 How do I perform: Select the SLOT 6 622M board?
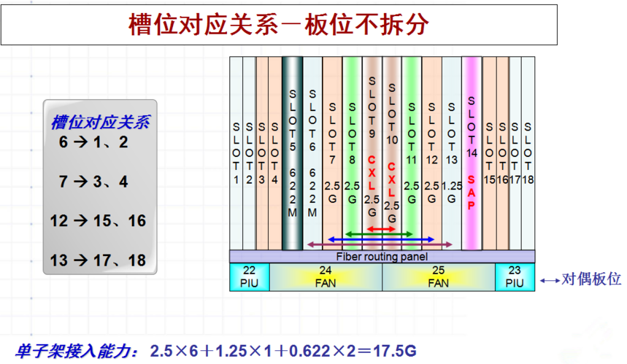point(312,153)
